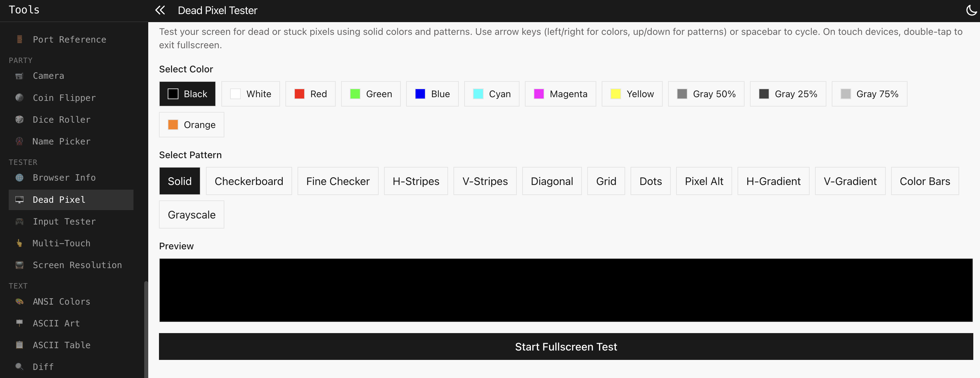Open the Browser Info tester

coord(64,178)
